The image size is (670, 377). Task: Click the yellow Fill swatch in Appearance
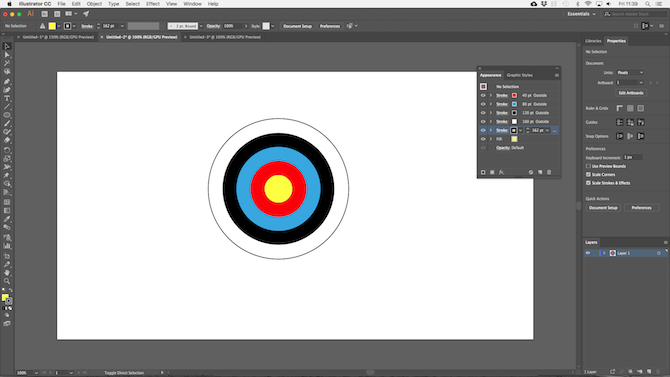click(514, 139)
